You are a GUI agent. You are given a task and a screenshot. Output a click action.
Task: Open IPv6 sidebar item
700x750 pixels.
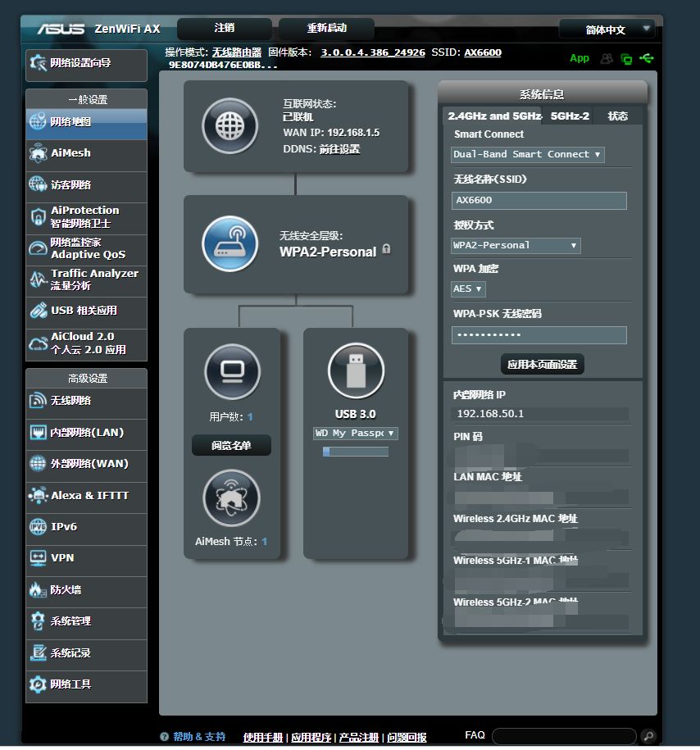[x=87, y=527]
